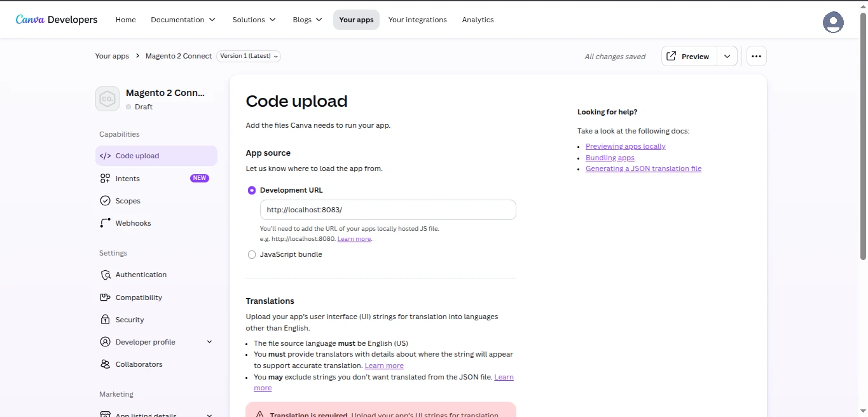Image resolution: width=868 pixels, height=417 pixels.
Task: Click the Draft status label
Action: (x=144, y=107)
